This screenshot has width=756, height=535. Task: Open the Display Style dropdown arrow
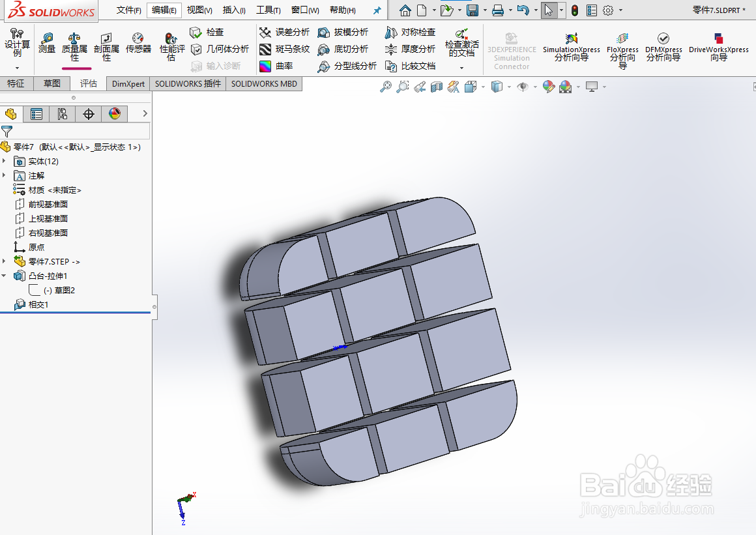[x=508, y=87]
